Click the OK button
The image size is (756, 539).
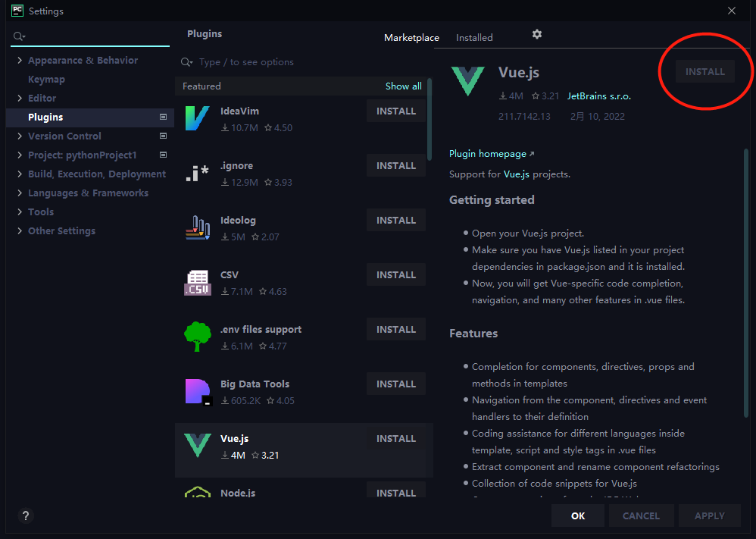(578, 515)
